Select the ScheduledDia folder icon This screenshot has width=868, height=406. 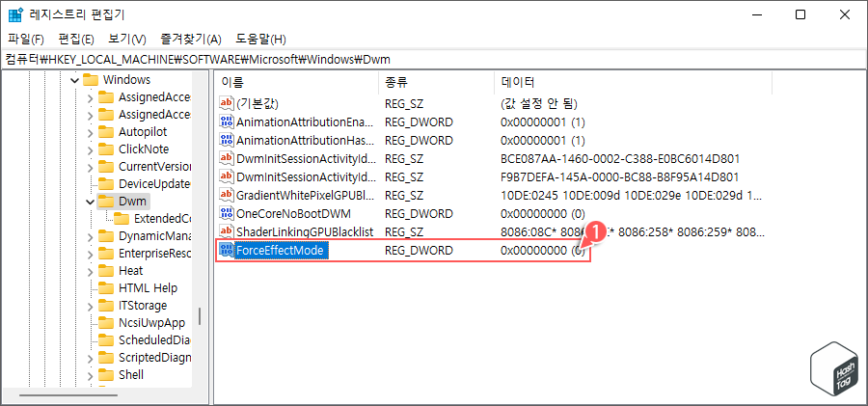[106, 340]
